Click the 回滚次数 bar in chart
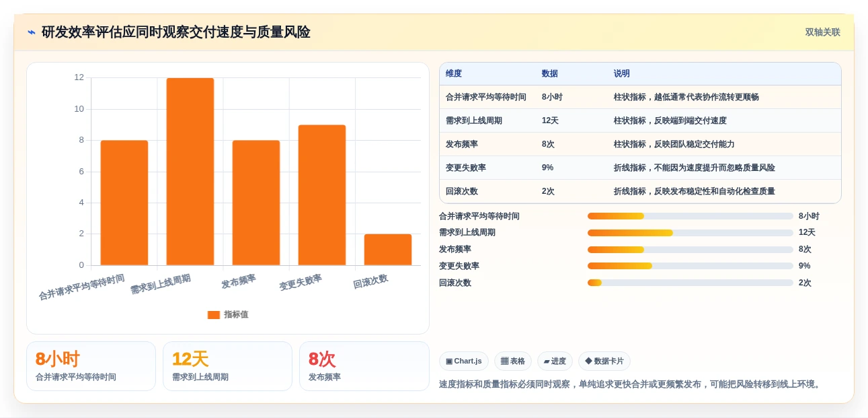This screenshot has width=868, height=418. pyautogui.click(x=388, y=250)
